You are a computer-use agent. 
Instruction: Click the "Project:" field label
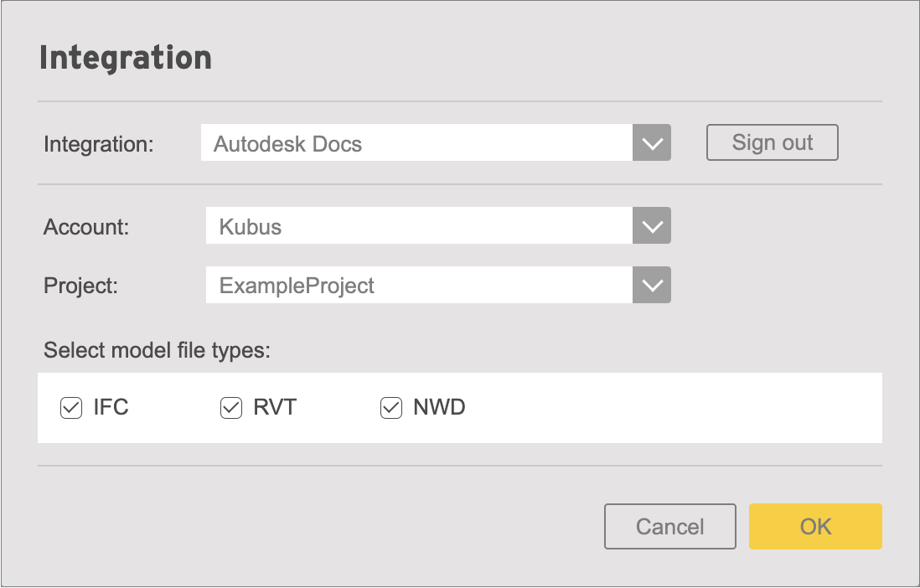pos(81,286)
